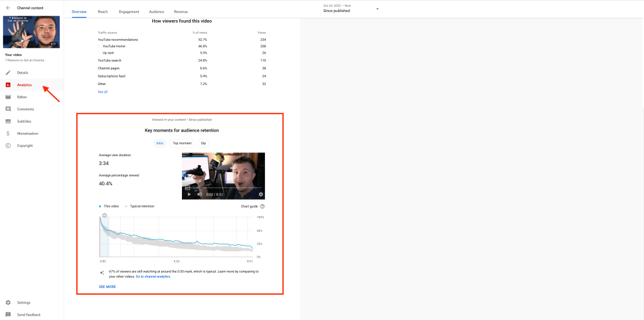This screenshot has height=320, width=644.
Task: Select the Top moment chip
Action: (x=182, y=143)
